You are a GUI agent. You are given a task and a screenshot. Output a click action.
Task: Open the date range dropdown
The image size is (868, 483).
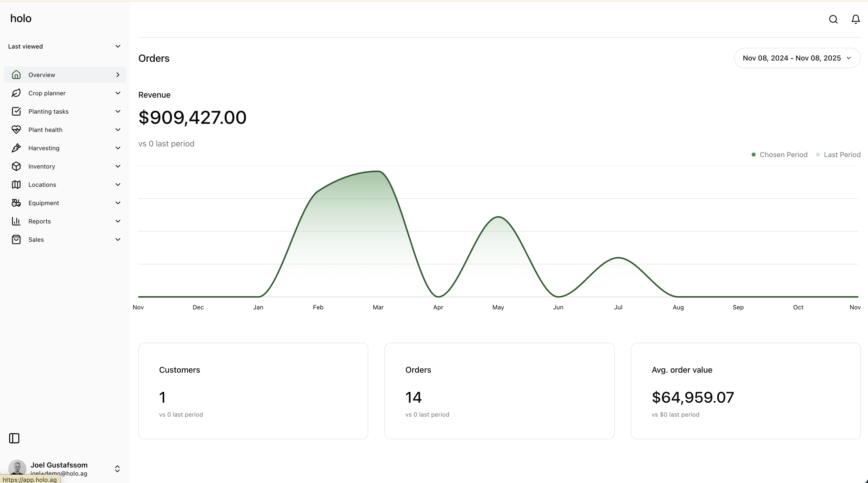797,58
